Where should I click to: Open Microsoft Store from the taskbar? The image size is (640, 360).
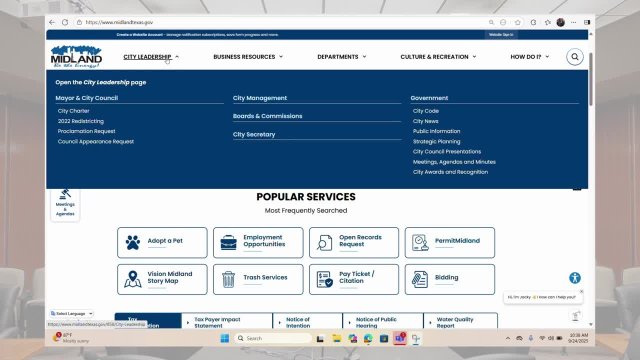pos(384,338)
